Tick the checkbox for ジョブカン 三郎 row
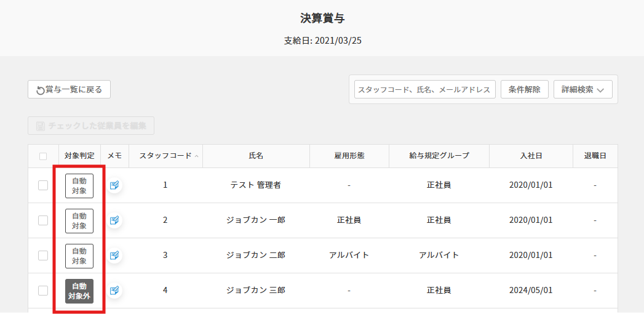 [x=43, y=291]
